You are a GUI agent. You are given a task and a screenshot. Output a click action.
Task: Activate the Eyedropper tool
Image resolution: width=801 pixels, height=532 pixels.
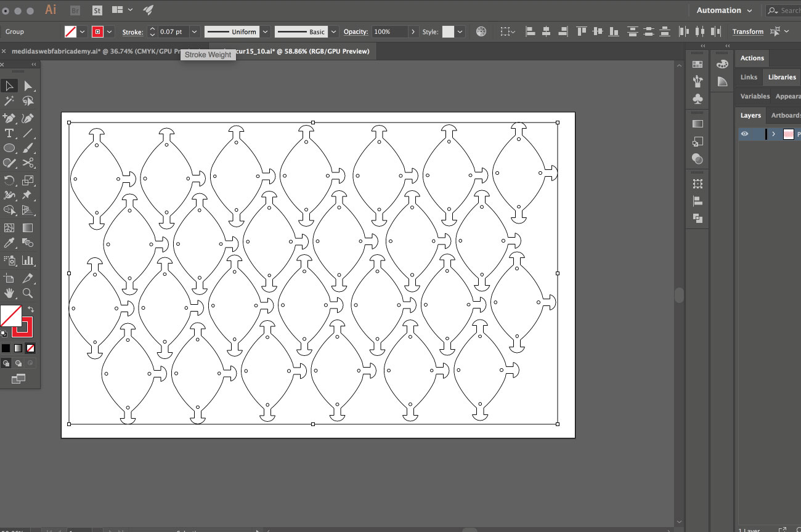point(9,244)
